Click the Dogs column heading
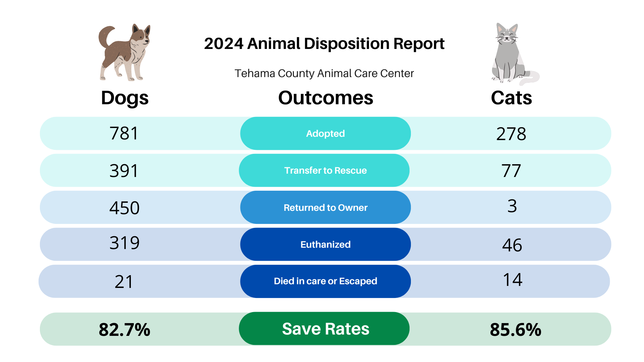 tap(125, 98)
